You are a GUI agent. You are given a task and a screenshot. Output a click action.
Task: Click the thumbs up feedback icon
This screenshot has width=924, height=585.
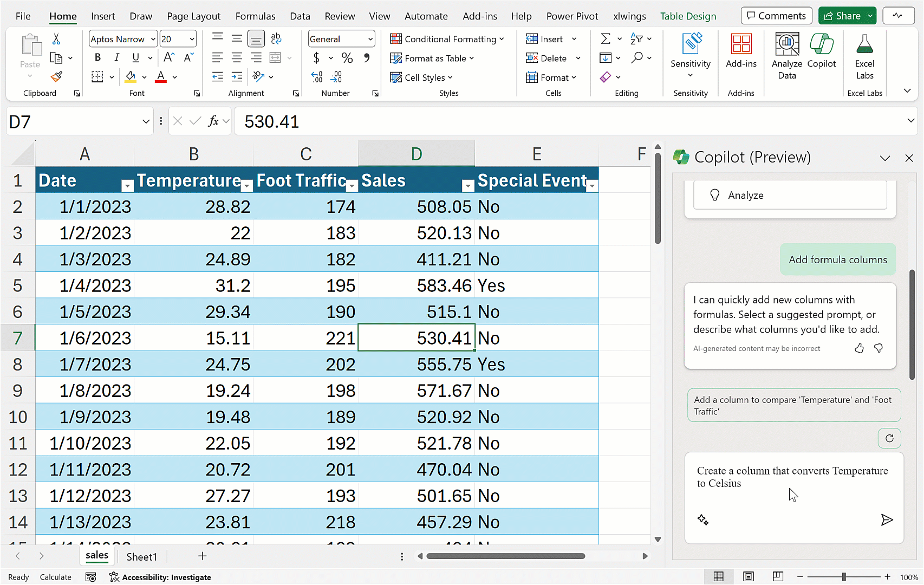coord(859,348)
